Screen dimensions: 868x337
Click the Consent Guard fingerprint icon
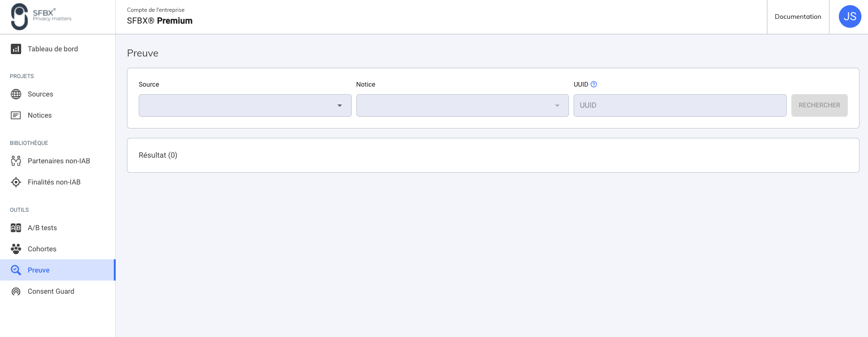tap(16, 291)
